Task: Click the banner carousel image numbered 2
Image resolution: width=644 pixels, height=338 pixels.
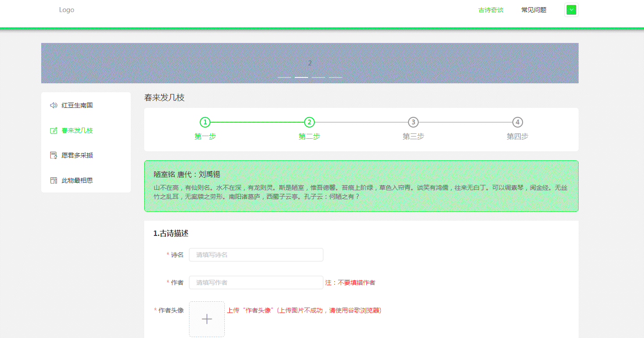Action: 310,63
